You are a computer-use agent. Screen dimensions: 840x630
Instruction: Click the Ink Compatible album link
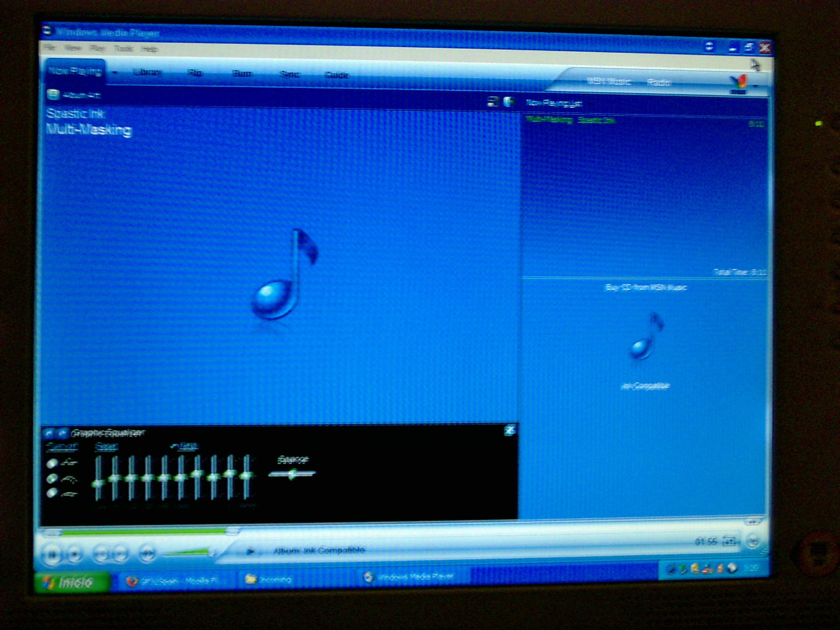(x=645, y=387)
